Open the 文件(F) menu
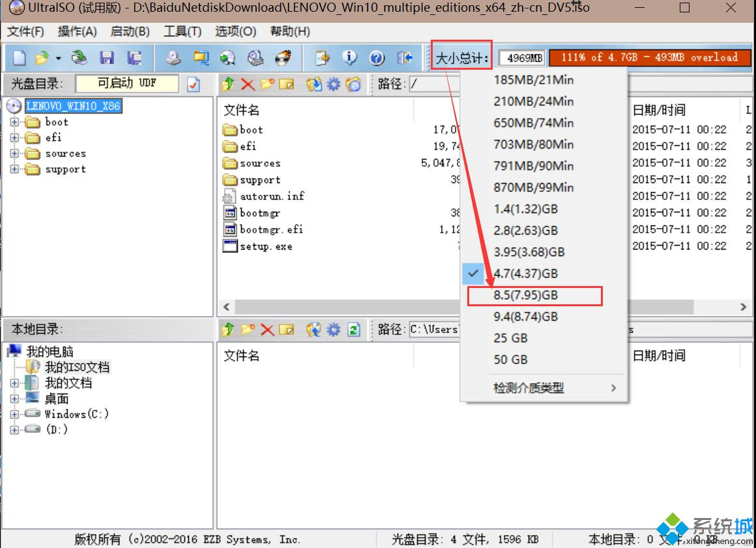The height and width of the screenshot is (548, 756). coord(25,32)
